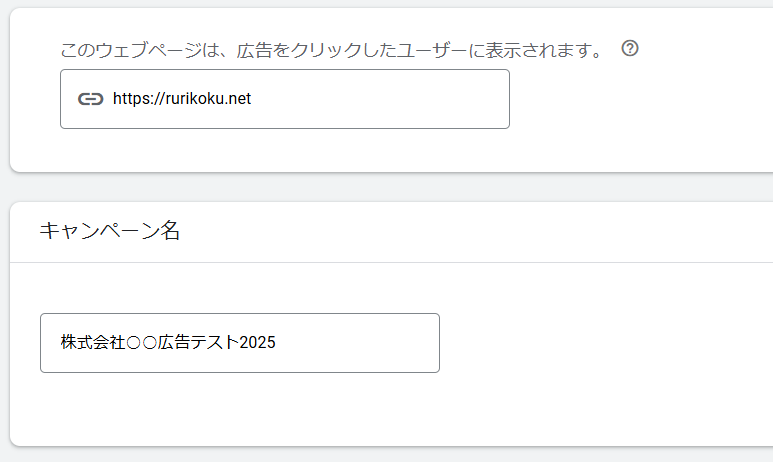Click the rurikoku.net domain portion
The height and width of the screenshot is (462, 773).
coord(209,99)
